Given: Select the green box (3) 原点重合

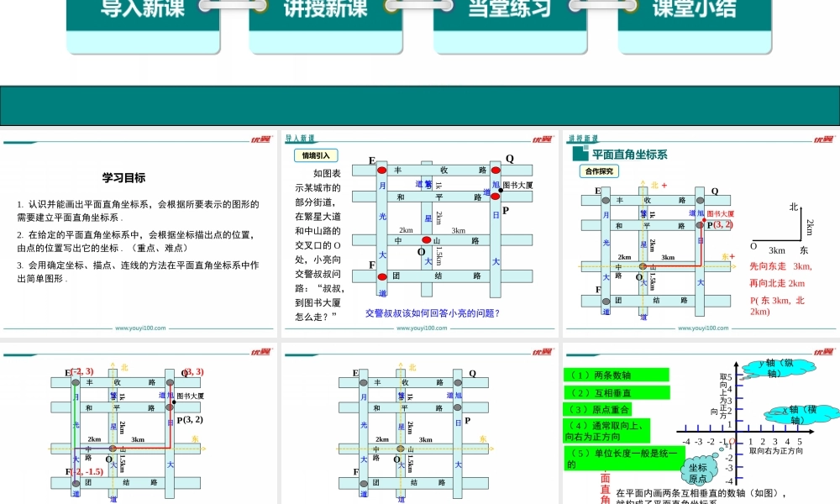Looking at the screenshot, I should pos(598,409).
